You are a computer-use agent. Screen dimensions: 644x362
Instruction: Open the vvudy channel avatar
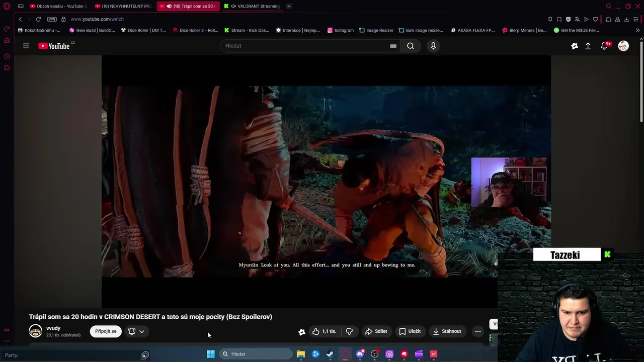click(x=35, y=331)
